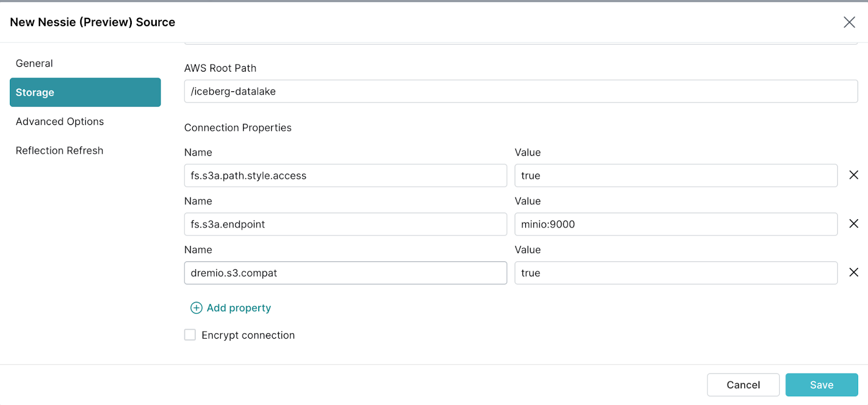Screen dimensions: 868x405
Task: Focus the AWS Root Path field
Action: pyautogui.click(x=521, y=91)
